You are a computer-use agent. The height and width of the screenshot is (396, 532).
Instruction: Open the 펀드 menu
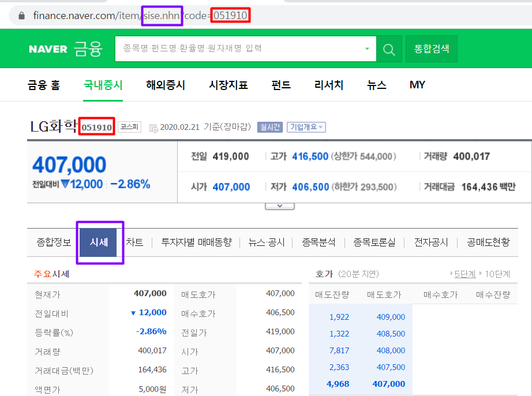coord(281,85)
